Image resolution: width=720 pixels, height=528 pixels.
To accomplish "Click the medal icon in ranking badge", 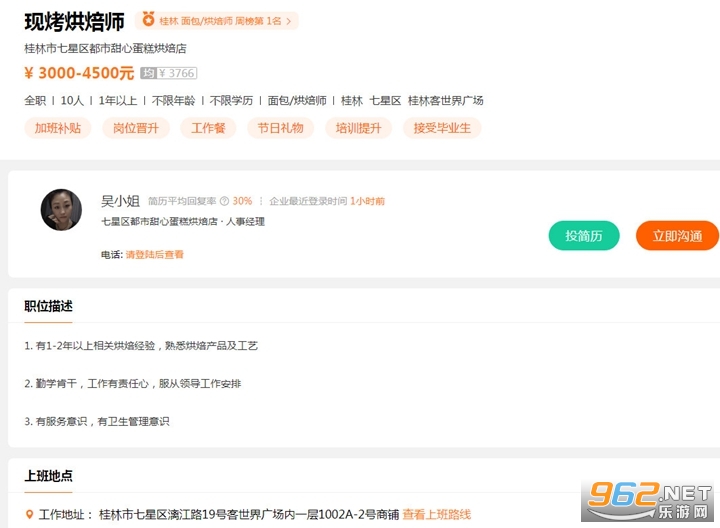I will tap(148, 20).
